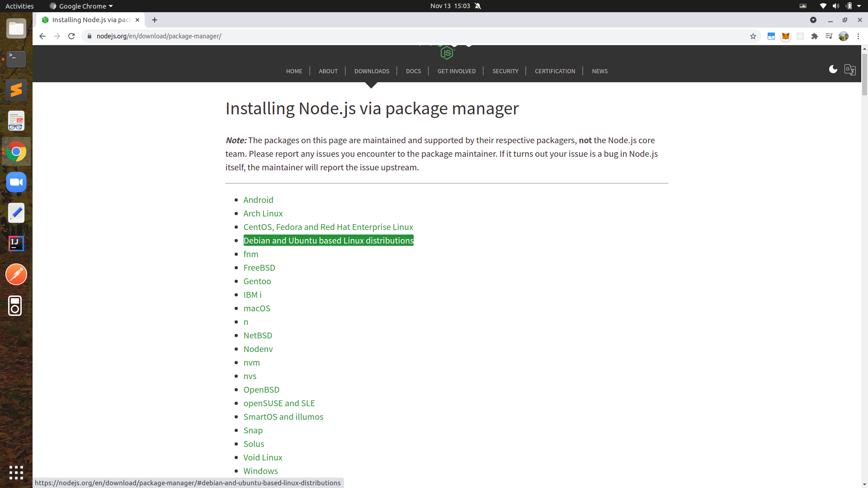Click the MetaMask fox extension icon
The height and width of the screenshot is (488, 868).
786,36
